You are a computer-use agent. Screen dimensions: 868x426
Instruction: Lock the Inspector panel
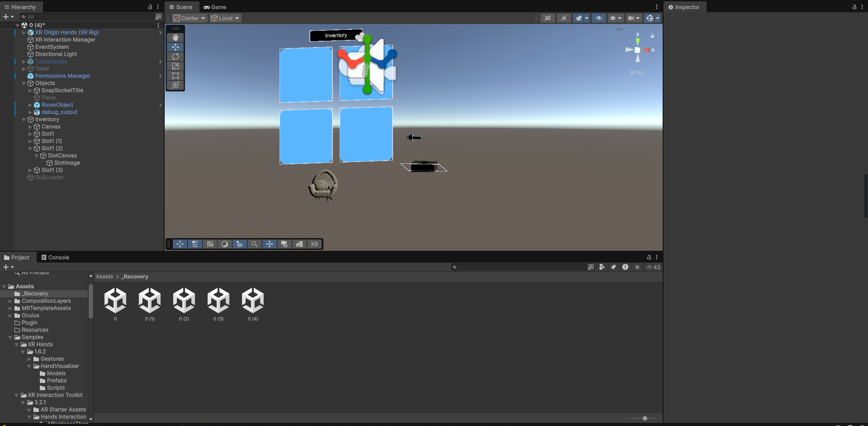pyautogui.click(x=854, y=7)
